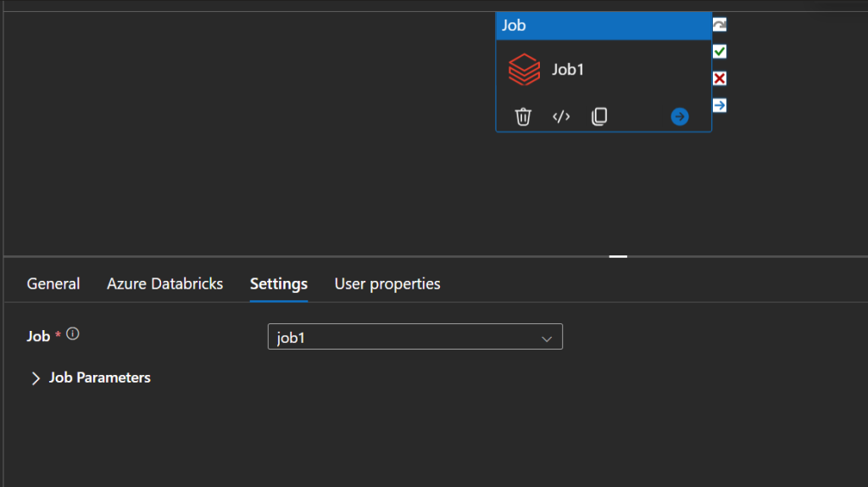
Task: Open the Job dropdown showing job1
Action: (x=415, y=338)
